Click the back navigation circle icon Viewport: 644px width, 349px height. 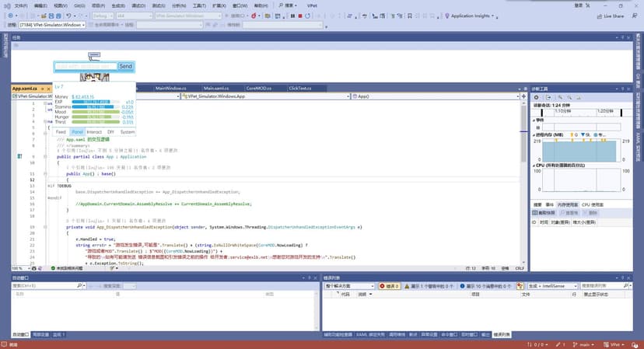pos(10,16)
